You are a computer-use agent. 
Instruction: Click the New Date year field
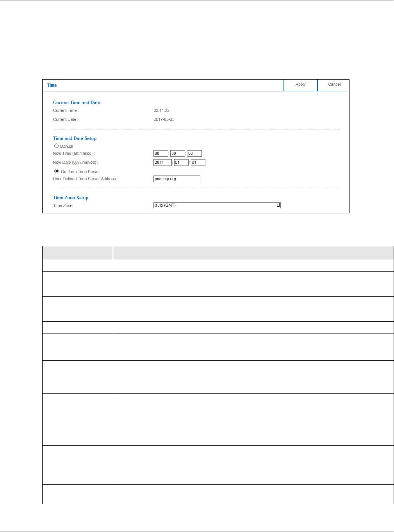pyautogui.click(x=162, y=163)
